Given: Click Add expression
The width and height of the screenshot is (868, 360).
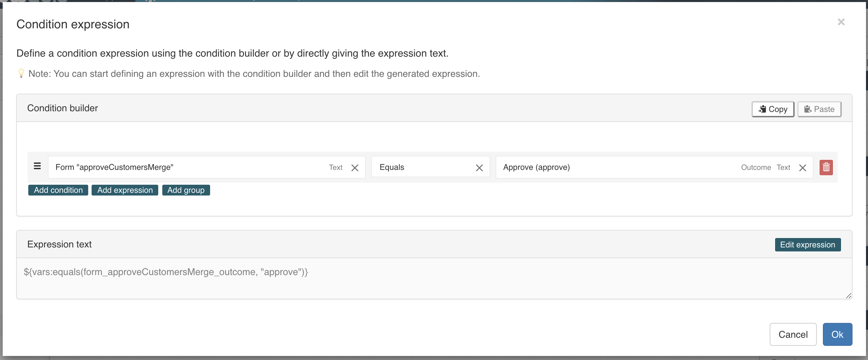Looking at the screenshot, I should [125, 190].
